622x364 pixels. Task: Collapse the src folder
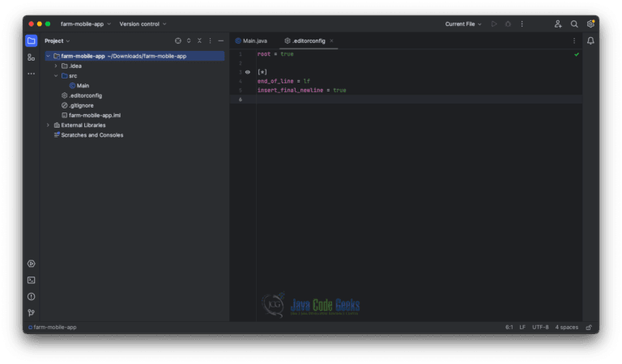[x=56, y=76]
